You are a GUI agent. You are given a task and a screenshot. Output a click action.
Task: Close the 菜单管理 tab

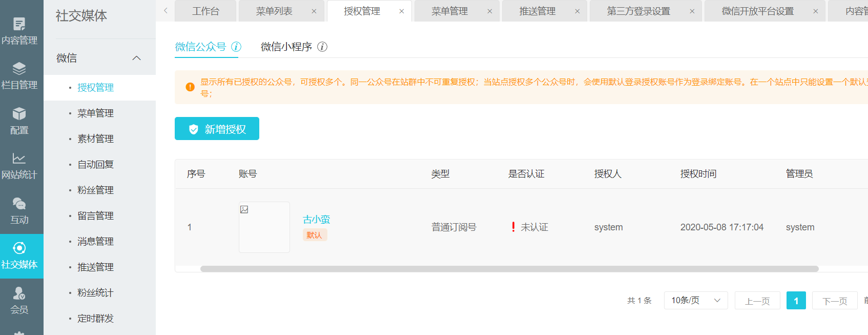[490, 11]
